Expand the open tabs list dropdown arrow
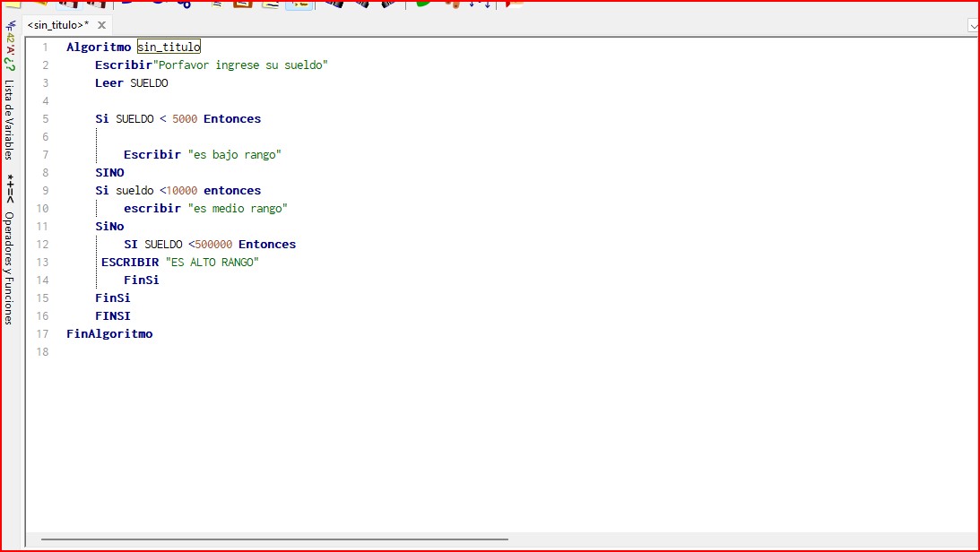Screen dimensions: 980x552 click(973, 27)
